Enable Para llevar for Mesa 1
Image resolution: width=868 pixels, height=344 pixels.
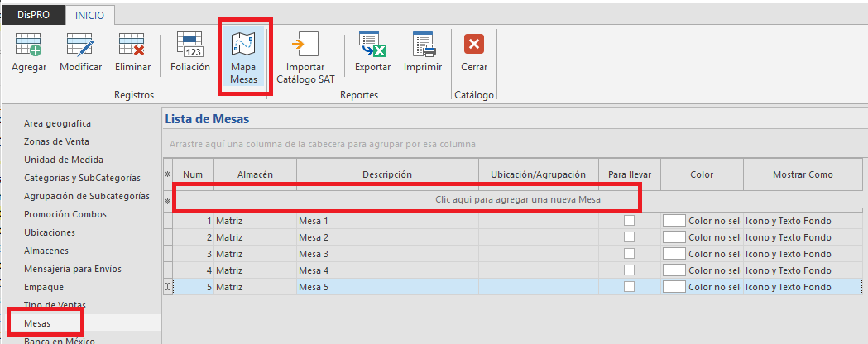[x=630, y=221]
